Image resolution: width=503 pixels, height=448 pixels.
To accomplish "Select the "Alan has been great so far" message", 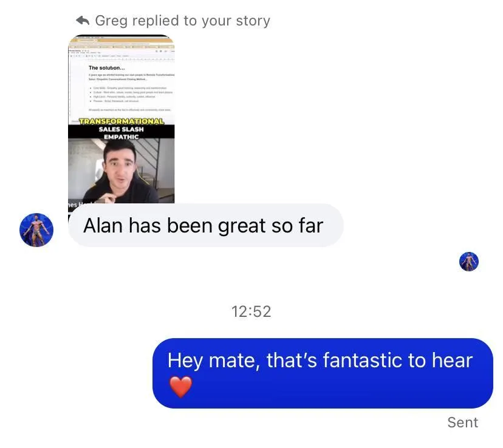I will (205, 225).
